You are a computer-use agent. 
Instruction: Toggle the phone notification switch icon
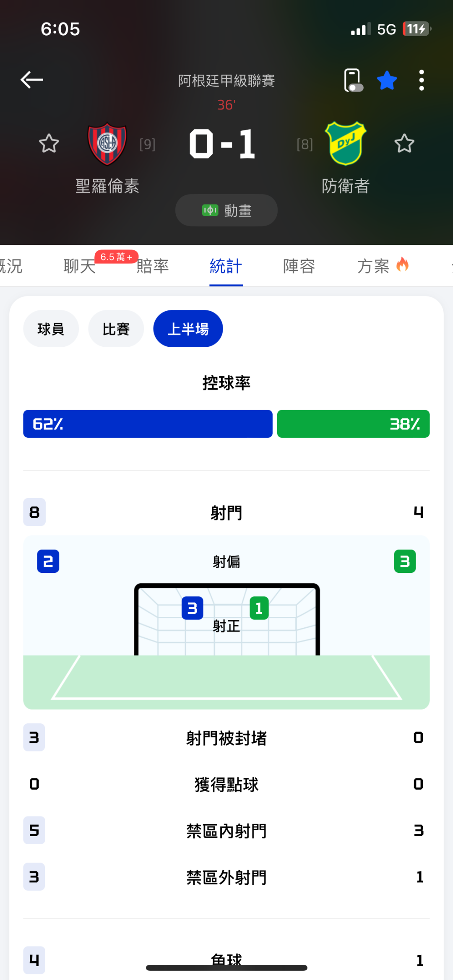coord(353,80)
